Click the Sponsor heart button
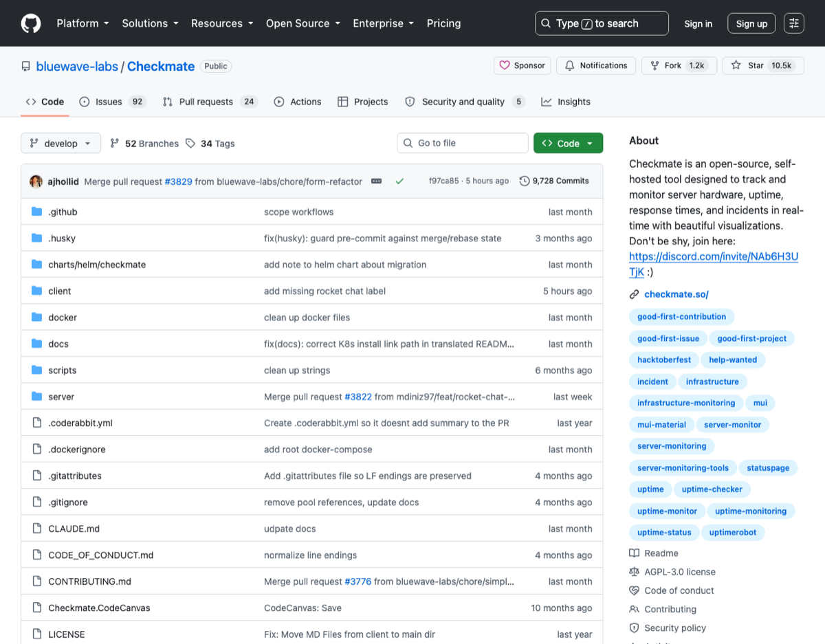Image resolution: width=825 pixels, height=644 pixels. click(x=522, y=65)
